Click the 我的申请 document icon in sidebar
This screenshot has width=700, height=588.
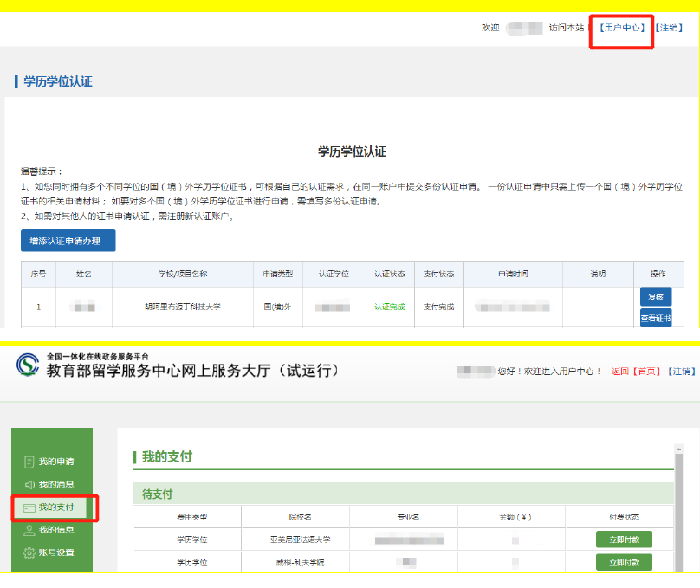29,462
